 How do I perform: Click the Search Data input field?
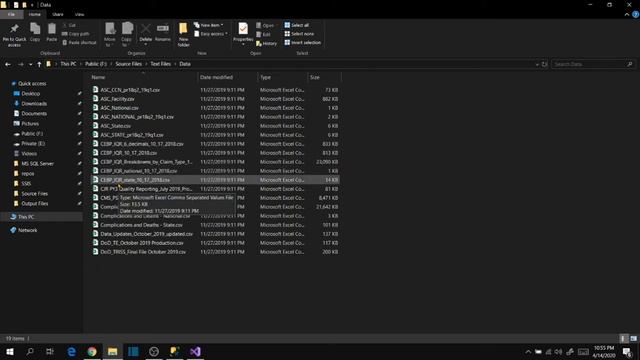point(593,64)
